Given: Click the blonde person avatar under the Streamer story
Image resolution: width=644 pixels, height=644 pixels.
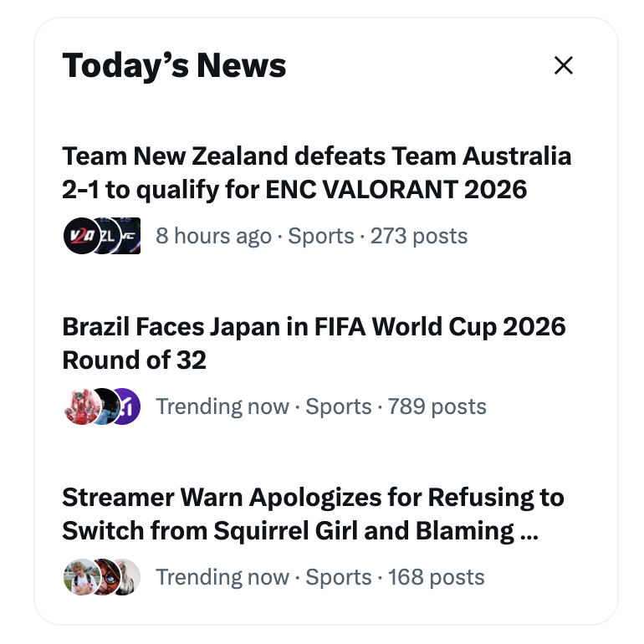Looking at the screenshot, I should coord(82,576).
